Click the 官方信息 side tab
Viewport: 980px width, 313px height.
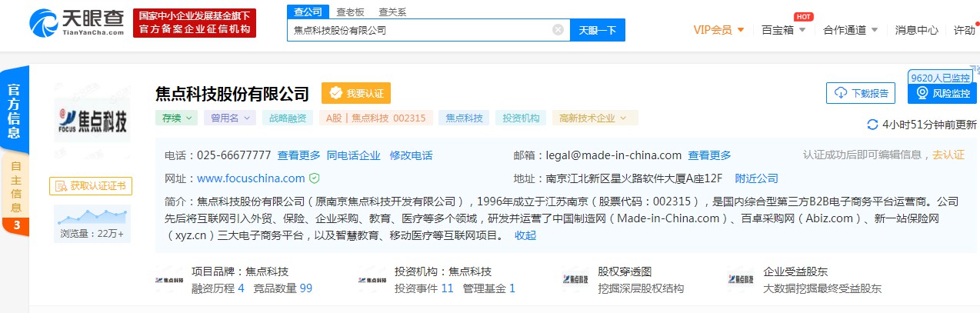tap(14, 110)
